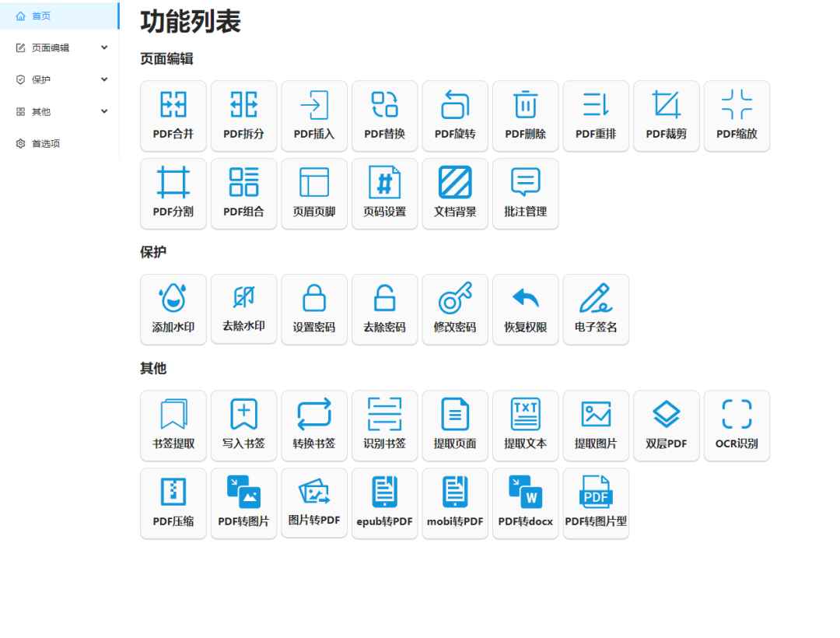Choose the PDF压缩 feature
The width and height of the screenshot is (840, 638).
(x=173, y=503)
